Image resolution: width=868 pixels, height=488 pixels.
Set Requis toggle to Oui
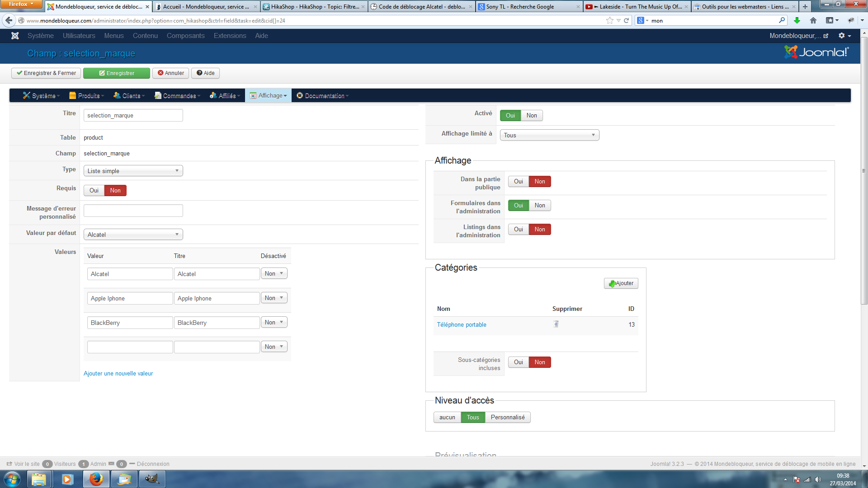94,190
